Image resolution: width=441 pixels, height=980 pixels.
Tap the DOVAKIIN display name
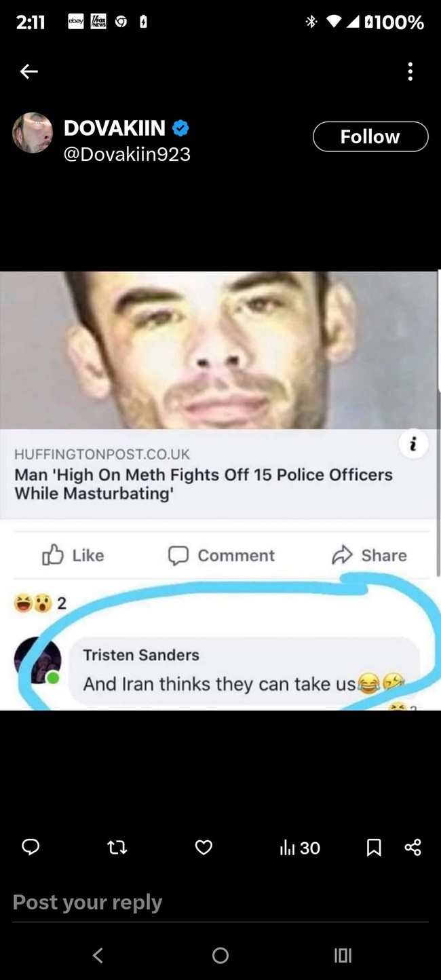pos(115,128)
